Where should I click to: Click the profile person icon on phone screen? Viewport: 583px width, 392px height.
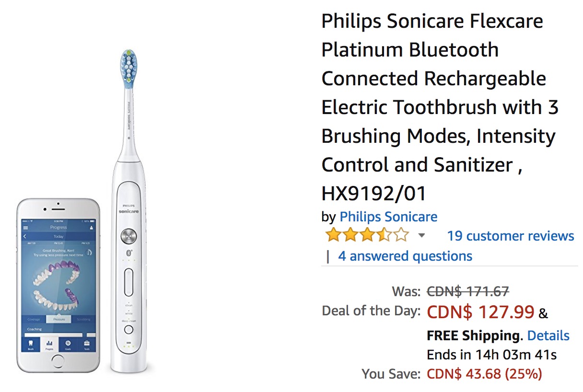pyautogui.click(x=91, y=228)
